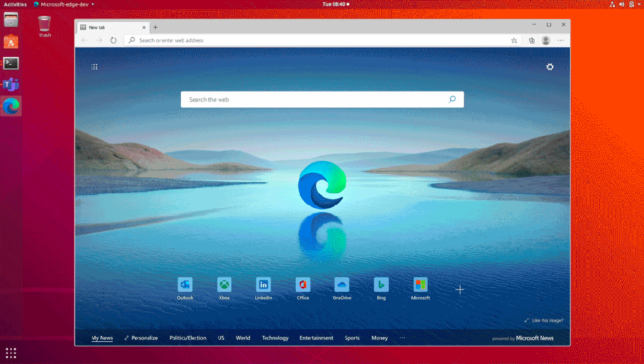This screenshot has width=644, height=364.
Task: Open the OneDrive quick link tile
Action: coord(341,285)
